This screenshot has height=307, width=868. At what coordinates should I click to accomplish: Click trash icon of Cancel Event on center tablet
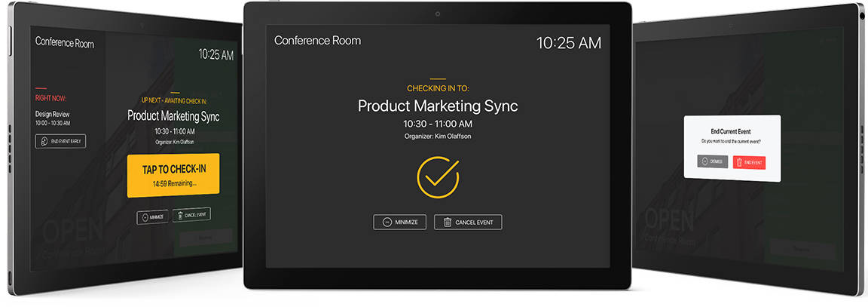click(x=448, y=222)
